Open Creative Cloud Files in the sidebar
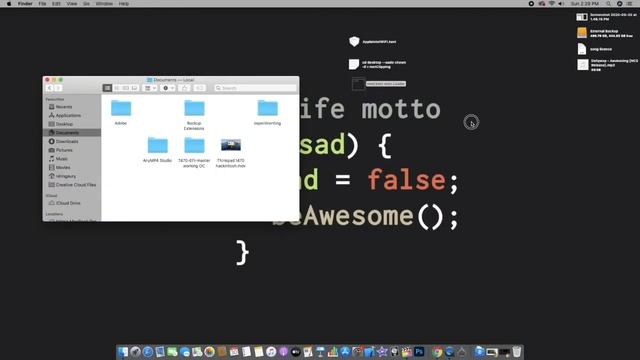640x360 pixels. pos(72,185)
